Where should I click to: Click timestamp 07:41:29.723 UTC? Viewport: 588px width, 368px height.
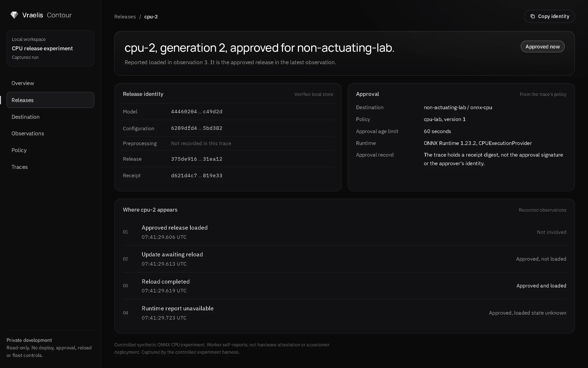pos(164,318)
